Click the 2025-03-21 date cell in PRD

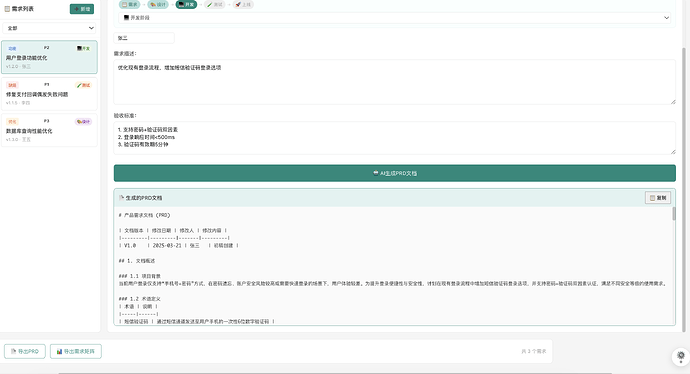167,246
